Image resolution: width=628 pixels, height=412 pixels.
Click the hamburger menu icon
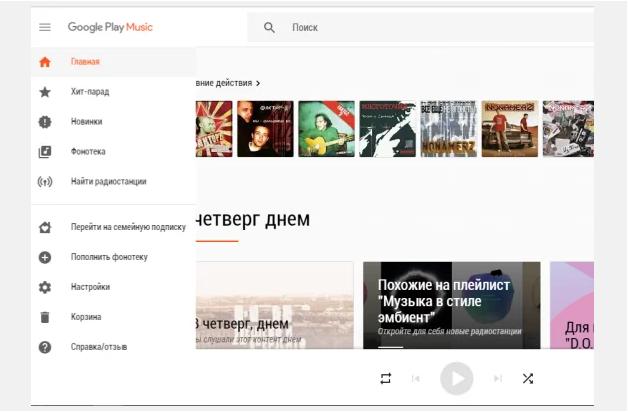click(x=45, y=27)
